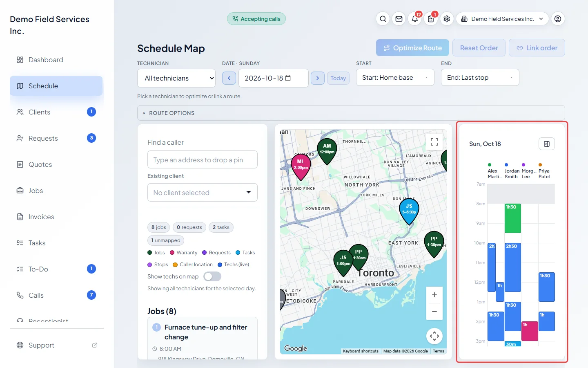
Task: Jump to Today's date
Action: point(338,78)
